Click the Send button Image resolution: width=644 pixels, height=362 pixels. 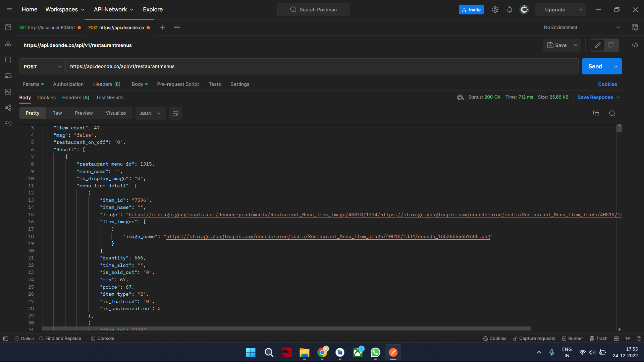(x=595, y=66)
